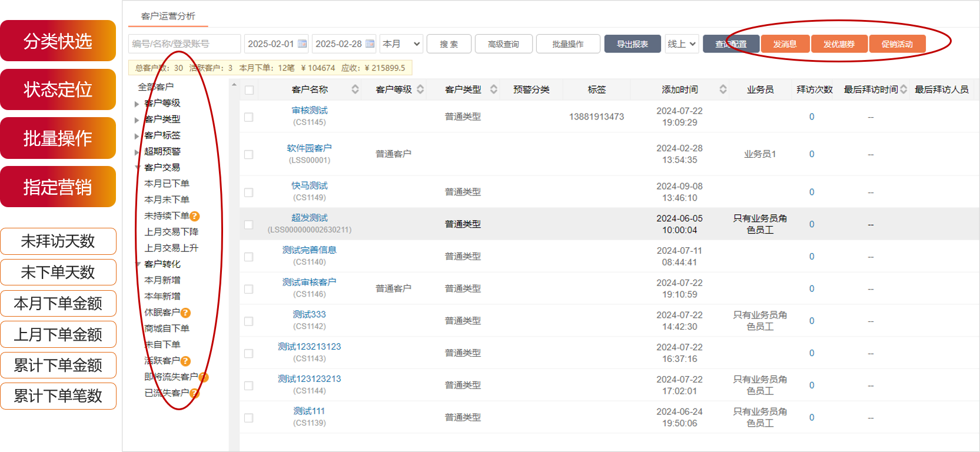Switch to the 客户运营分析 tab
The width and height of the screenshot is (980, 452).
click(168, 16)
